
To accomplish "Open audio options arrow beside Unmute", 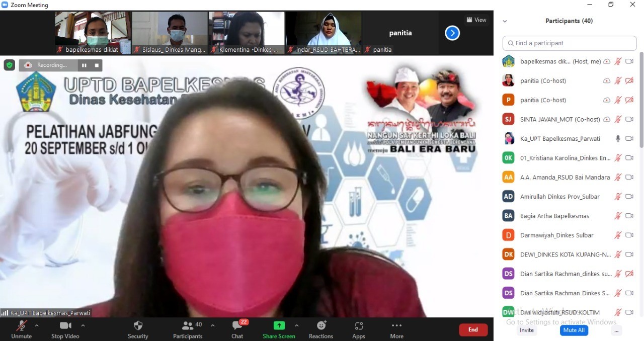I will tap(36, 325).
